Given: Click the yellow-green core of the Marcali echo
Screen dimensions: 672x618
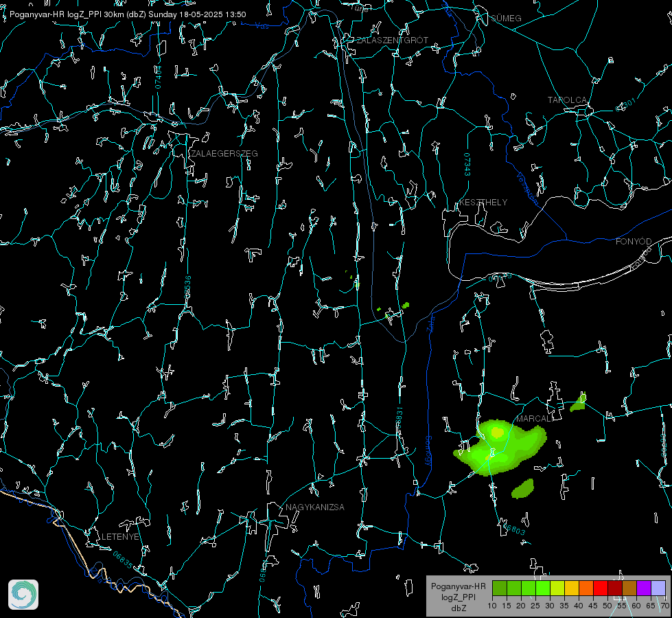Looking at the screenshot, I should (497, 433).
